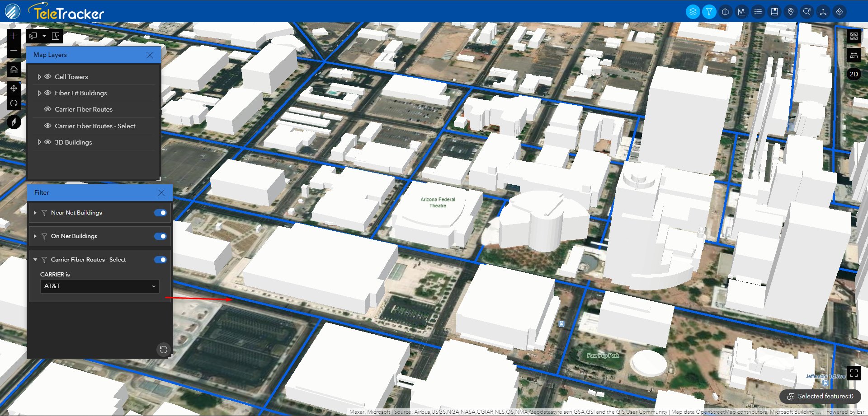Click the location pin icon in header
Viewport: 868px width, 416px height.
(x=790, y=12)
